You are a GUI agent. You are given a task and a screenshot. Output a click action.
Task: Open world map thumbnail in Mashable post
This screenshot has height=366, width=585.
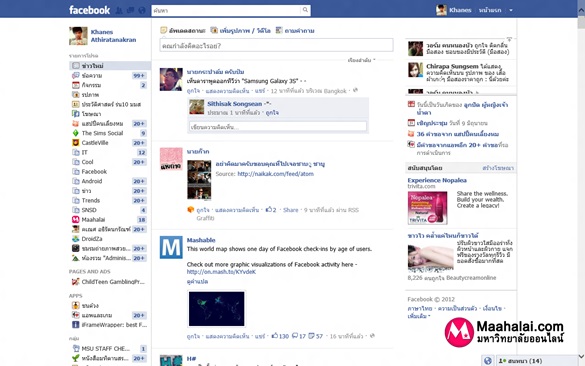217,309
